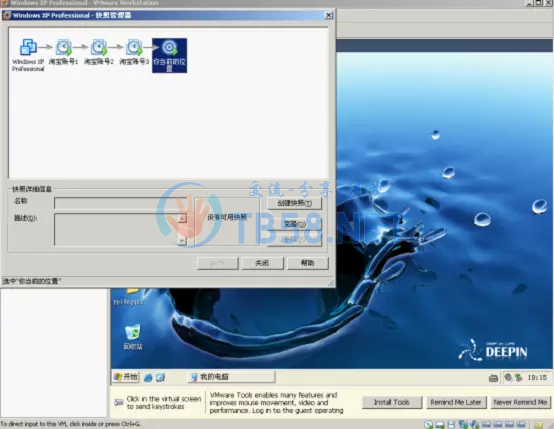
Task: Select snapshot 淘宝账号2 in the tree
Action: tap(99, 52)
